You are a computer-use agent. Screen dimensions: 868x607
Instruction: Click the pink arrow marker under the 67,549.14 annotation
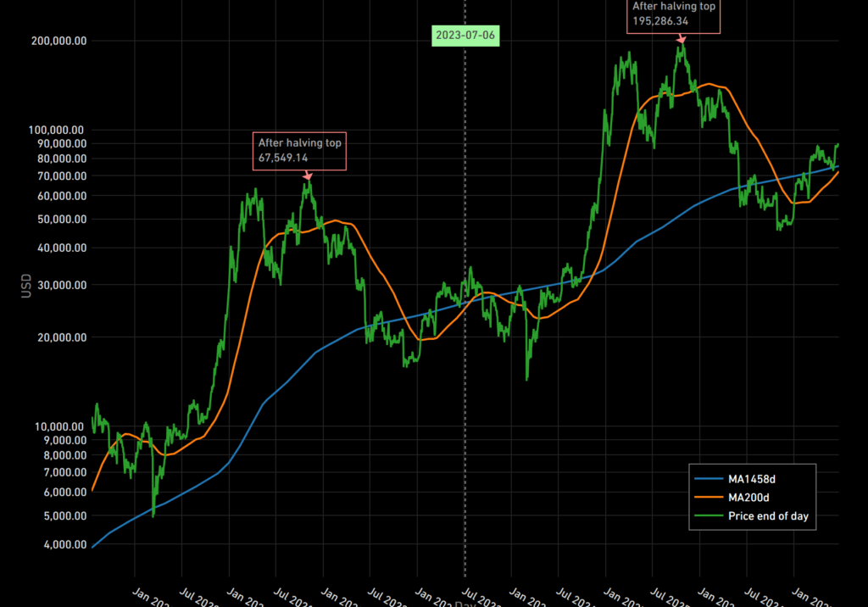(x=308, y=175)
